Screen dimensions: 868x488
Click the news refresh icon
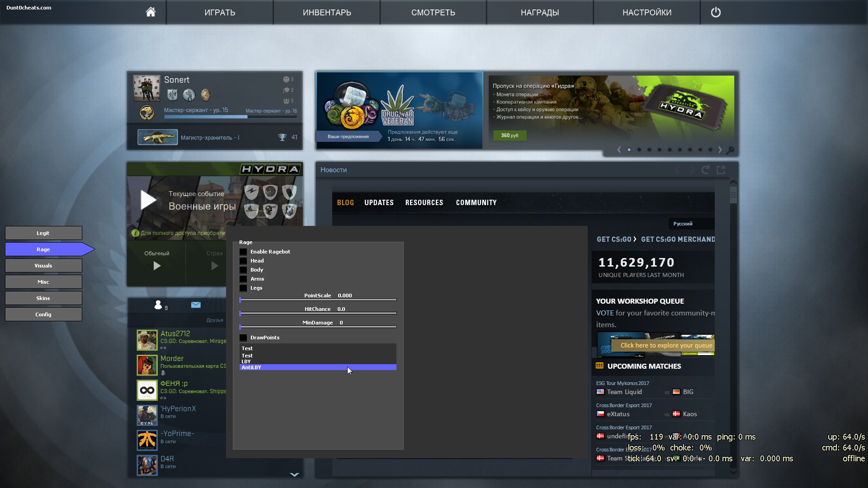705,170
